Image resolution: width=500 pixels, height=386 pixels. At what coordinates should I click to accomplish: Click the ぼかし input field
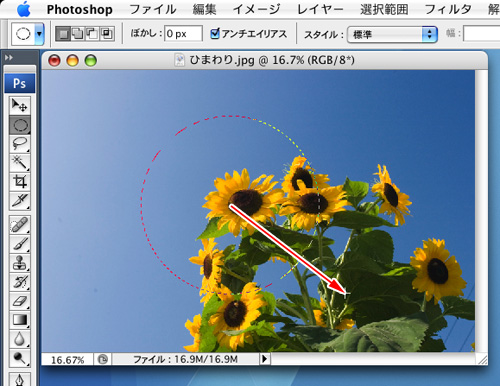(x=183, y=34)
